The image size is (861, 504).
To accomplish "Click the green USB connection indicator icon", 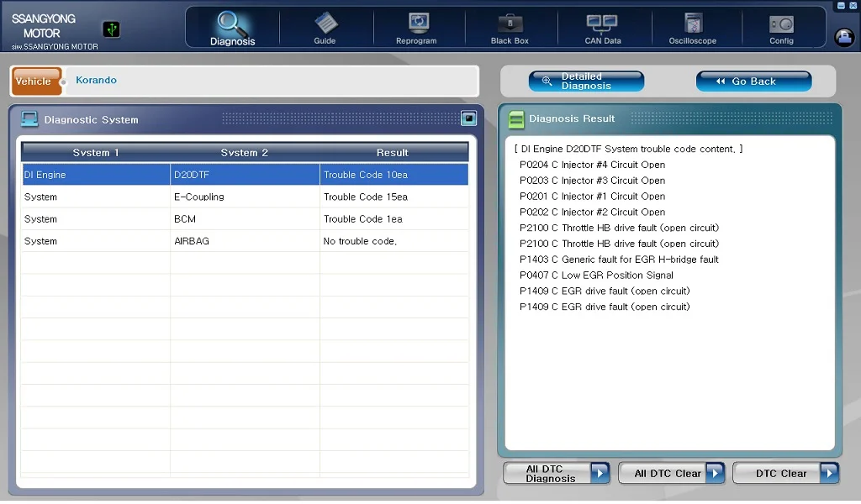I will pyautogui.click(x=111, y=29).
